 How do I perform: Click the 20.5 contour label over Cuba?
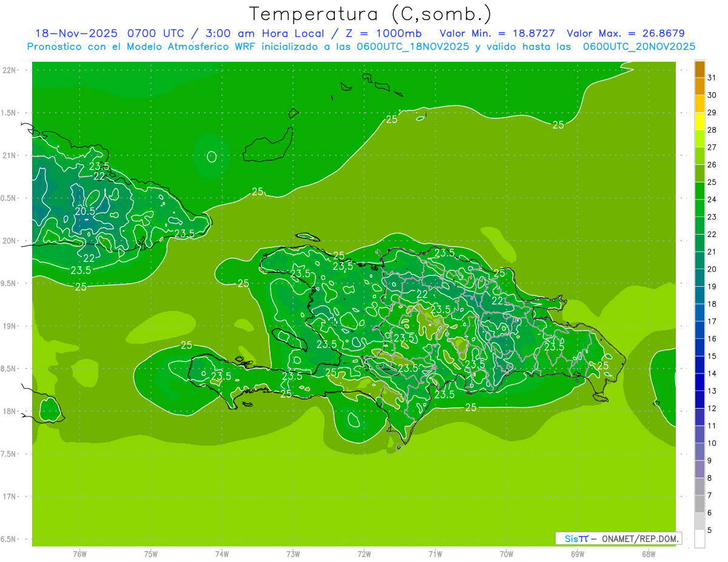85,211
